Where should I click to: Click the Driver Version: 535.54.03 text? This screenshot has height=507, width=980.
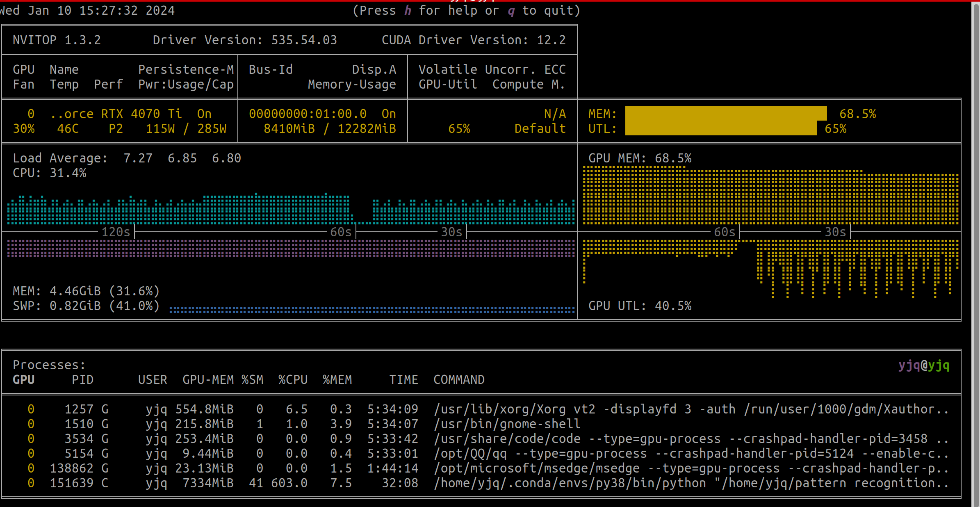tap(245, 40)
